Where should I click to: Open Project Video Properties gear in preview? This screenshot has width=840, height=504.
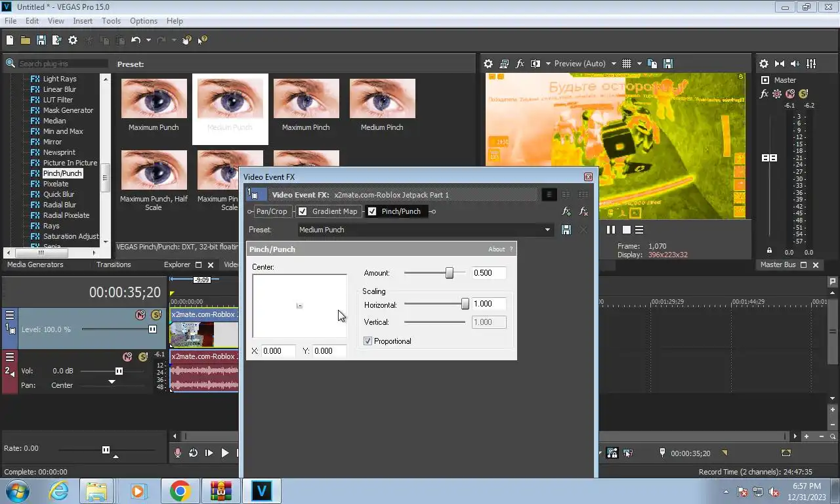[488, 64]
